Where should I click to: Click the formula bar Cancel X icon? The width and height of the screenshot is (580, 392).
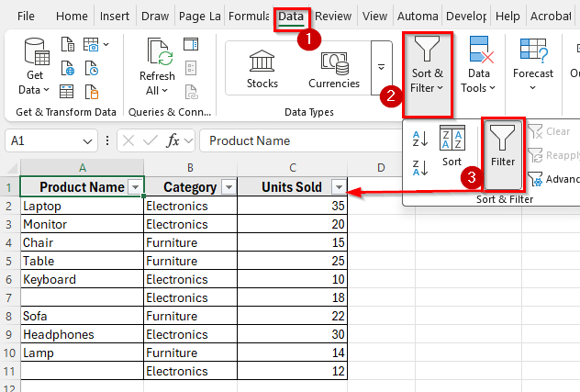[128, 140]
